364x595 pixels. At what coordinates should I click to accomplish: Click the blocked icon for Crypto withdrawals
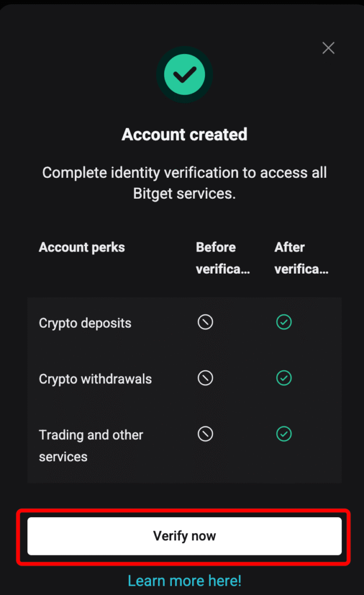pyautogui.click(x=206, y=378)
